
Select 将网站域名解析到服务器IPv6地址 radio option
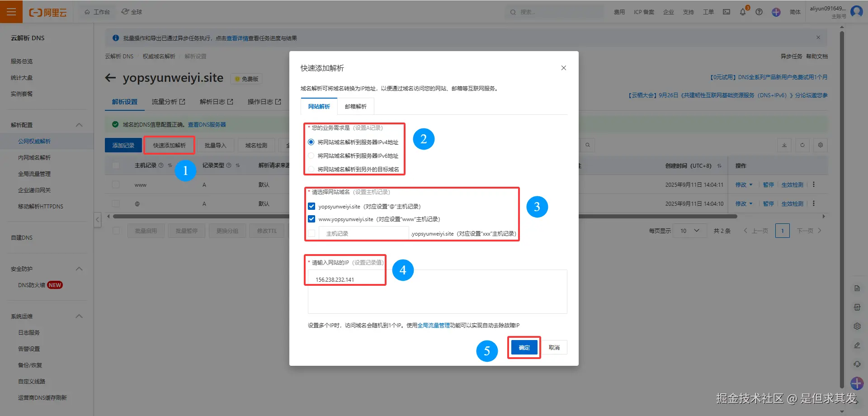(x=311, y=156)
